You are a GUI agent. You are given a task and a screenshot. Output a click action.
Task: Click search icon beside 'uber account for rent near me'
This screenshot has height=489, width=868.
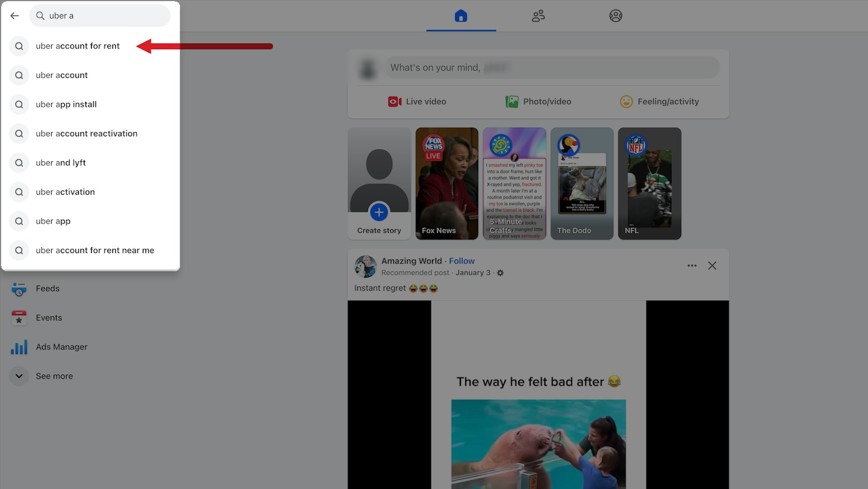tap(19, 250)
